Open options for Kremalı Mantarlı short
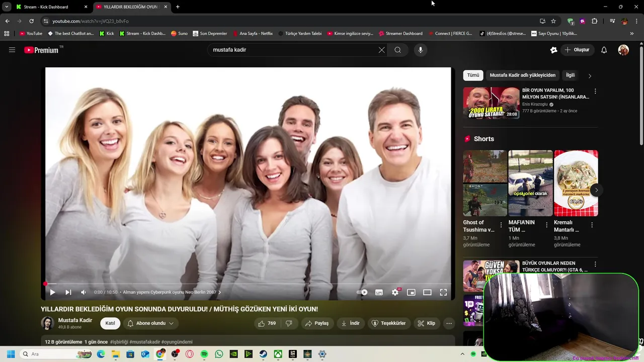Screen dimensions: 644x362 [592, 225]
